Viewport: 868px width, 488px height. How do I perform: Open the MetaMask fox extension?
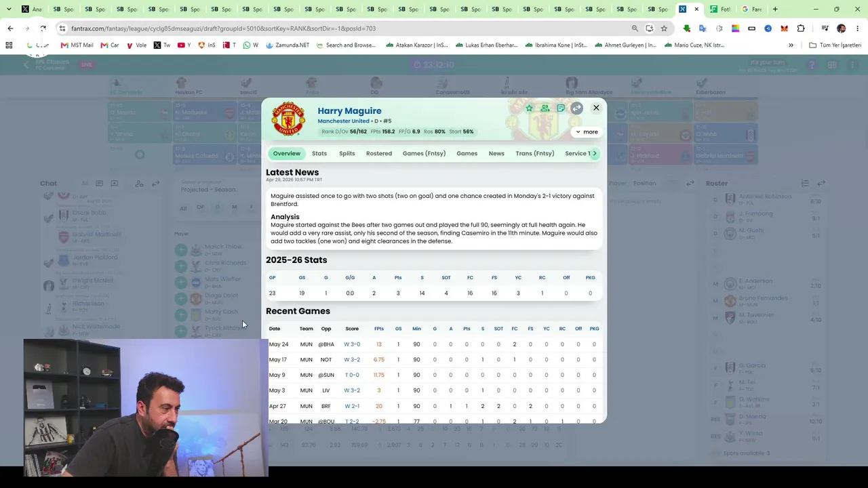[785, 28]
